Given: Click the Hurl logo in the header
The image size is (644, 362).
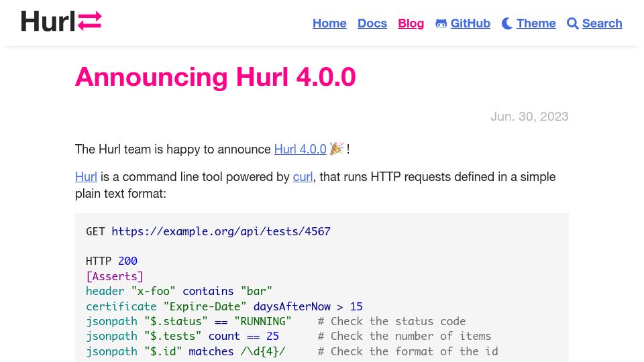Looking at the screenshot, I should [x=61, y=21].
